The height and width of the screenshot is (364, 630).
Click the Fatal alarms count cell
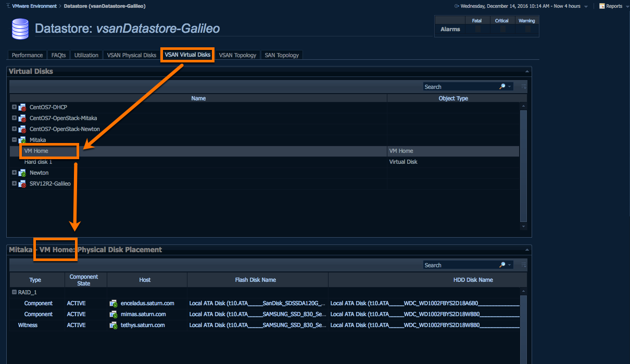[477, 30]
